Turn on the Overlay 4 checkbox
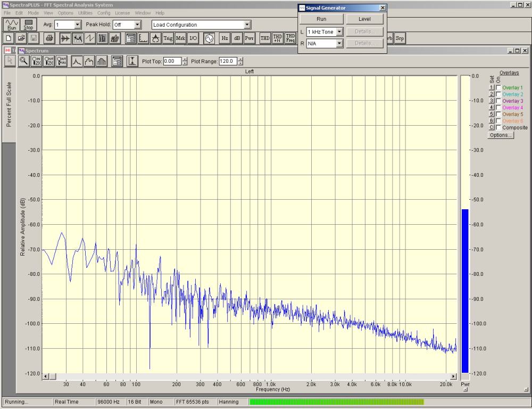532x409 pixels. point(498,108)
